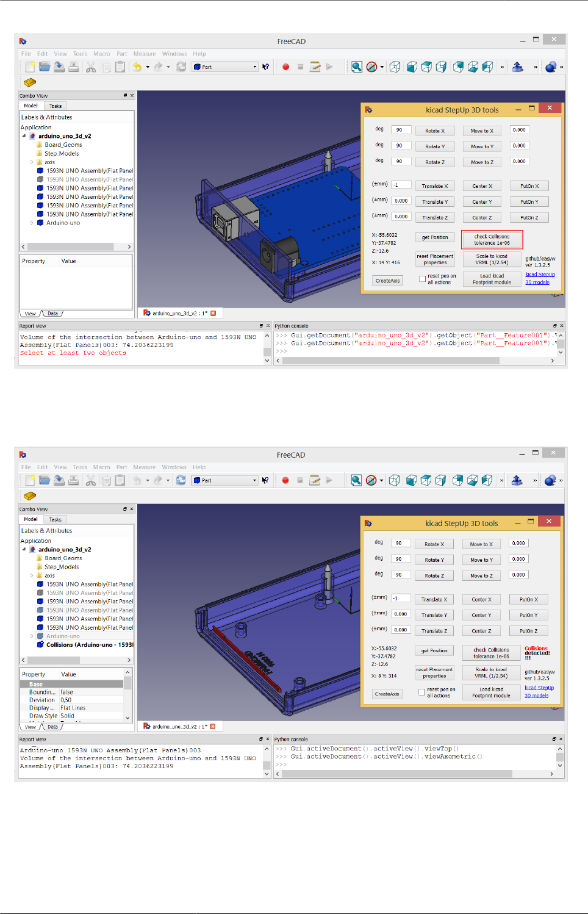The height and width of the screenshot is (914, 588).
Task: Click Save icon in upper FreeCAD window
Action: click(x=59, y=67)
